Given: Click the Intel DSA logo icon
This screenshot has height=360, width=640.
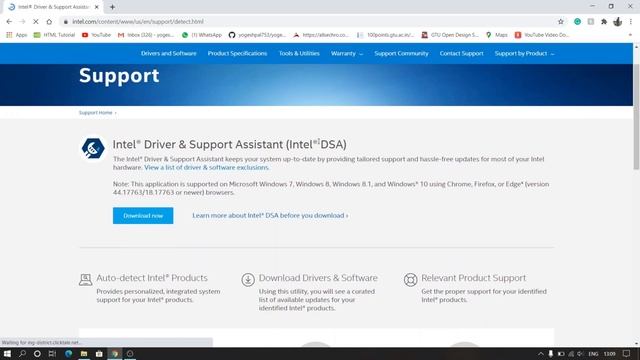Looking at the screenshot, I should (93, 149).
